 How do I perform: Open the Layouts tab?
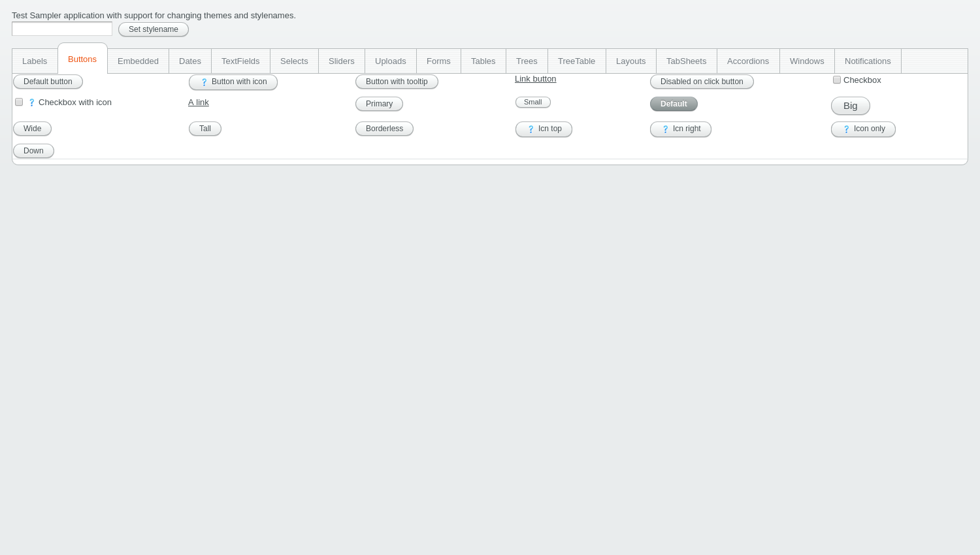click(631, 61)
